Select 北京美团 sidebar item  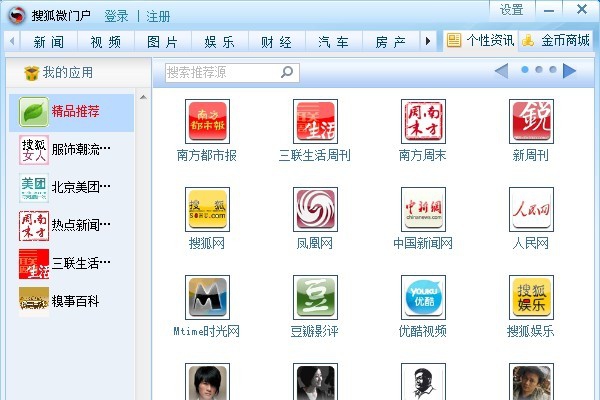pyautogui.click(x=72, y=188)
